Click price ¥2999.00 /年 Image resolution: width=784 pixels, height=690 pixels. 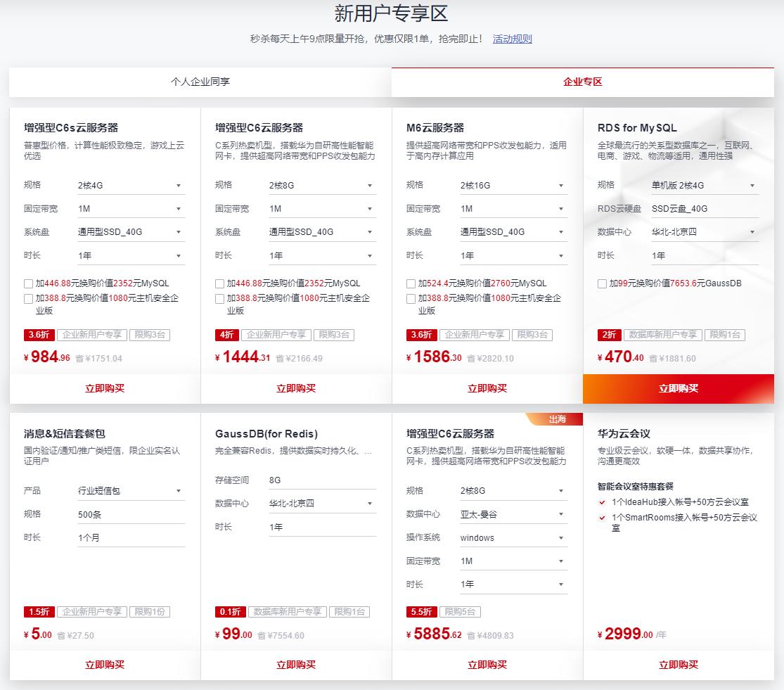[632, 634]
